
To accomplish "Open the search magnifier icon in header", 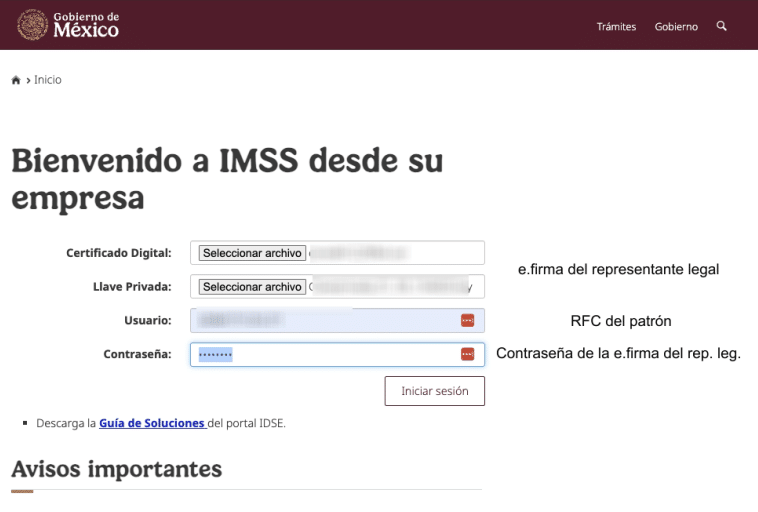I will (x=721, y=26).
